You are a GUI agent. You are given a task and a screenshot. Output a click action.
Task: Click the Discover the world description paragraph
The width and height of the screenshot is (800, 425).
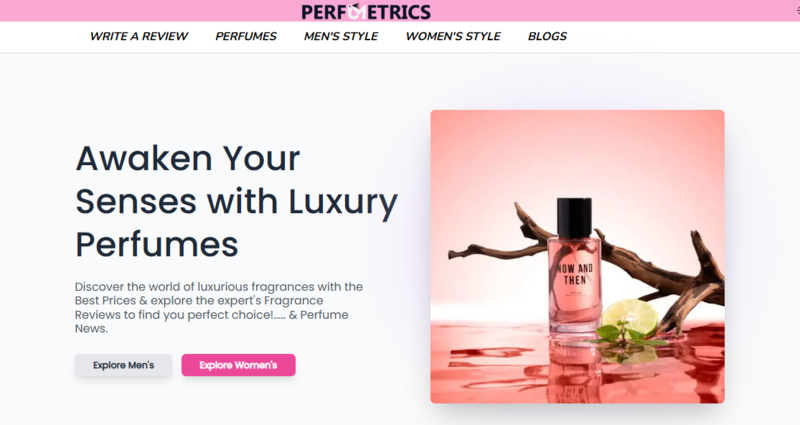pos(219,308)
